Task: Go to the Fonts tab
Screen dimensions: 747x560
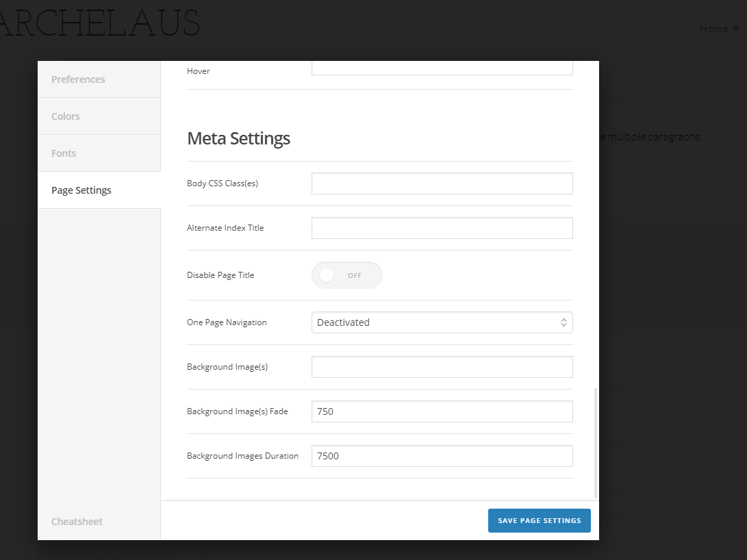Action: pyautogui.click(x=64, y=153)
